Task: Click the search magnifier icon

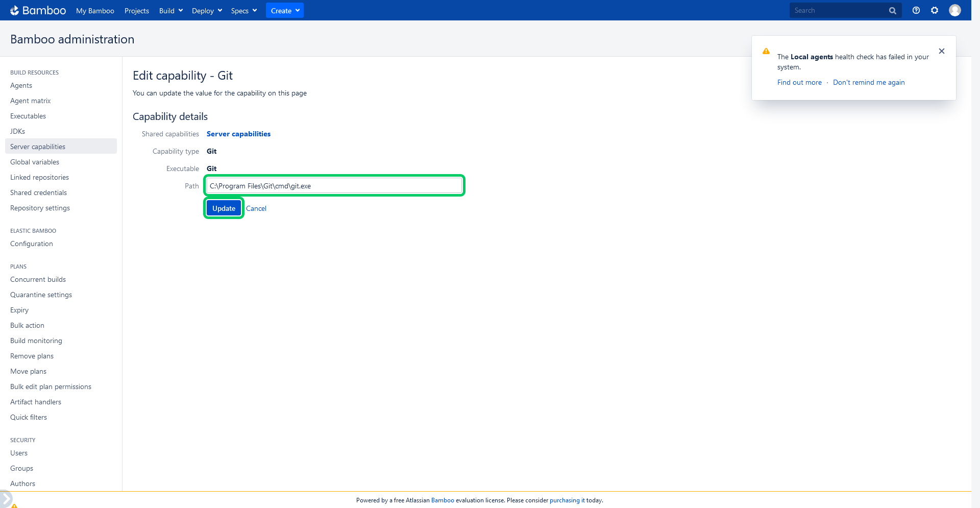Action: coord(893,11)
